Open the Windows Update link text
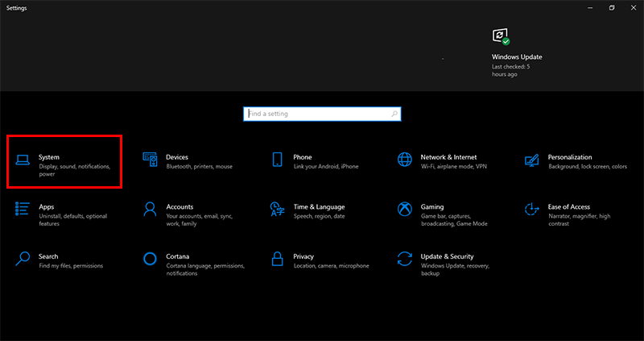 (x=517, y=57)
